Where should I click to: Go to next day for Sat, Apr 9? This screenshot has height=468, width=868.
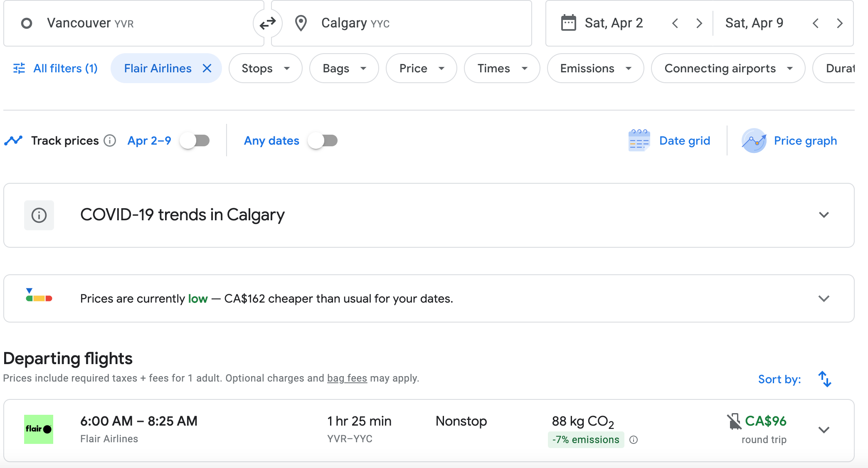point(840,23)
